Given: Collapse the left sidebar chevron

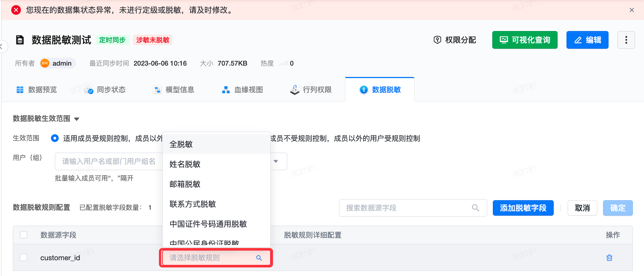Looking at the screenshot, I should [x=2, y=46].
